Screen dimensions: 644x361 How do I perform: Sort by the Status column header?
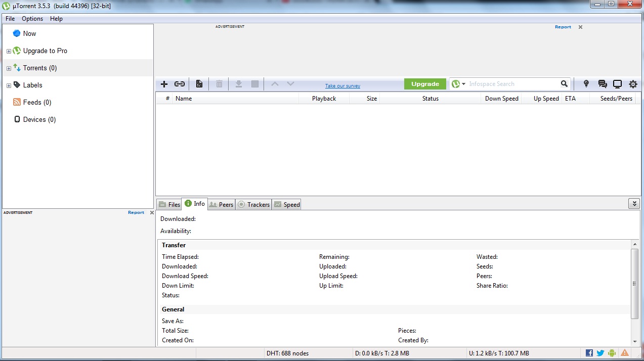point(430,99)
